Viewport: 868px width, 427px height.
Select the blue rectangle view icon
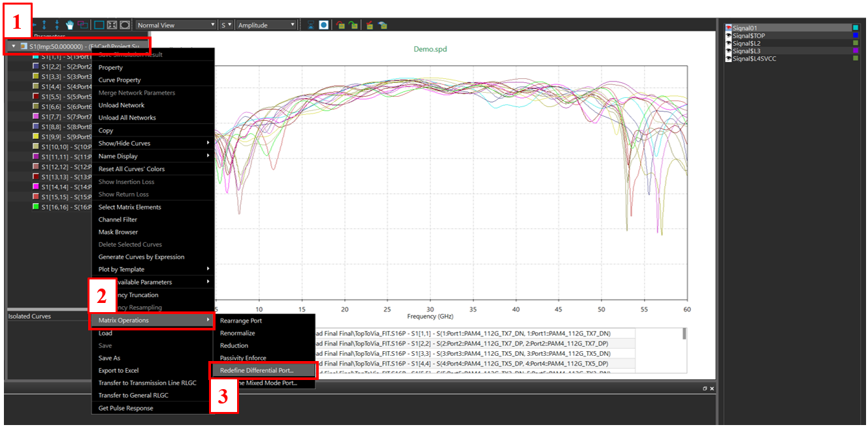point(99,25)
